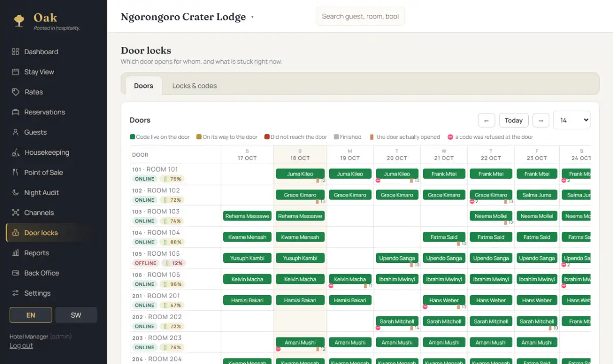Click Sarah Mitchell booking on 20 Oct
This screenshot has width=613, height=364.
click(397, 322)
